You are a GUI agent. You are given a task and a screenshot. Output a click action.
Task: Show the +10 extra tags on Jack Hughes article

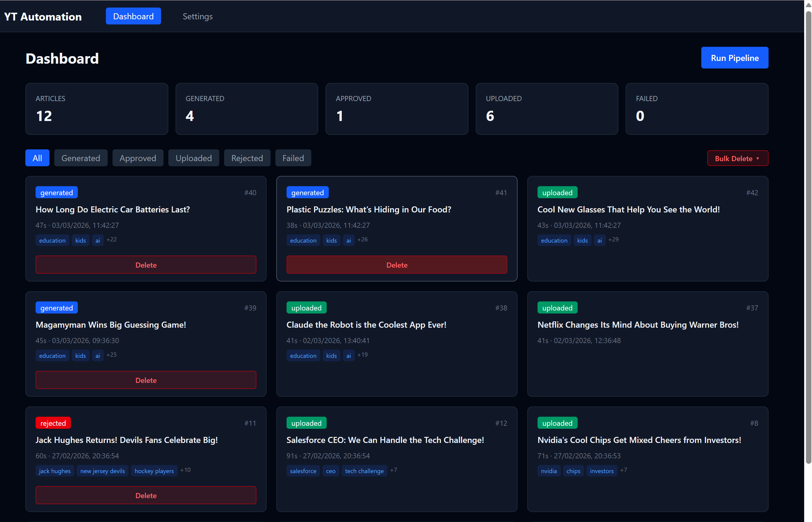pyautogui.click(x=185, y=470)
